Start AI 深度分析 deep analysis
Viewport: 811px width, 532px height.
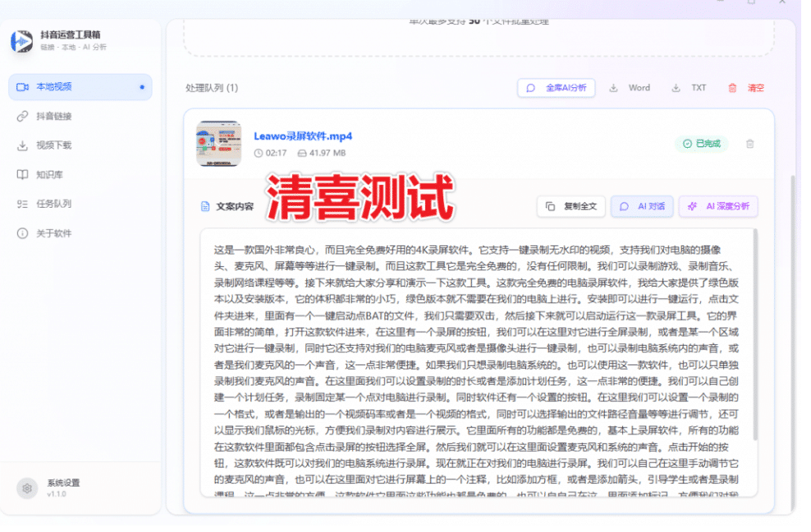click(719, 206)
